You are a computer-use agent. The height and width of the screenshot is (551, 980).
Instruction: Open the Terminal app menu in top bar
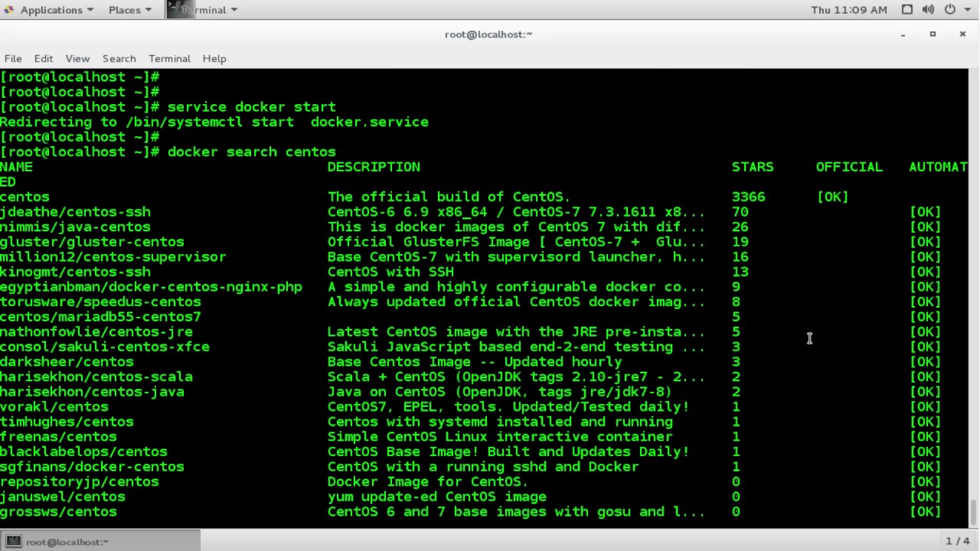tap(209, 10)
